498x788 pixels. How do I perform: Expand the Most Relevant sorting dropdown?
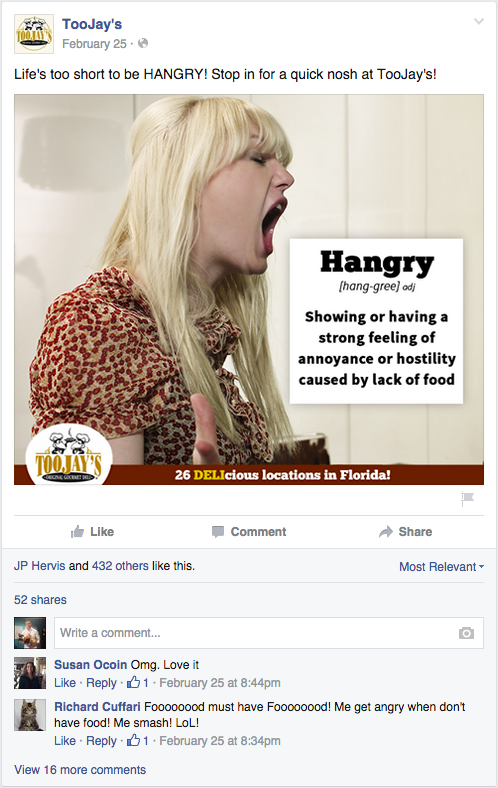click(442, 567)
